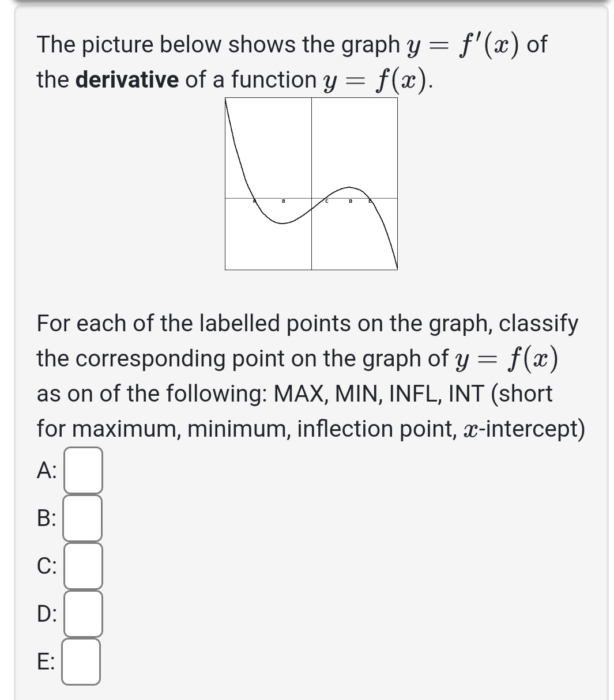Click the local maximum of the curve
Screen dimensions: 614x700
[348, 187]
